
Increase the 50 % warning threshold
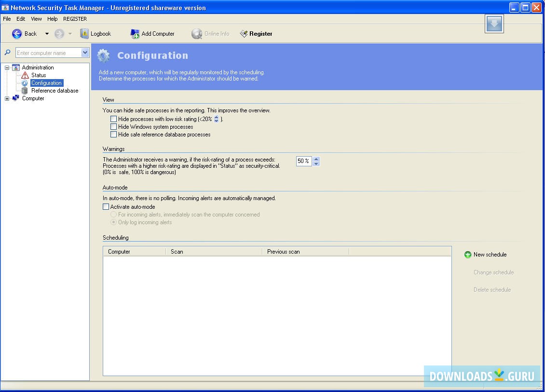316,159
